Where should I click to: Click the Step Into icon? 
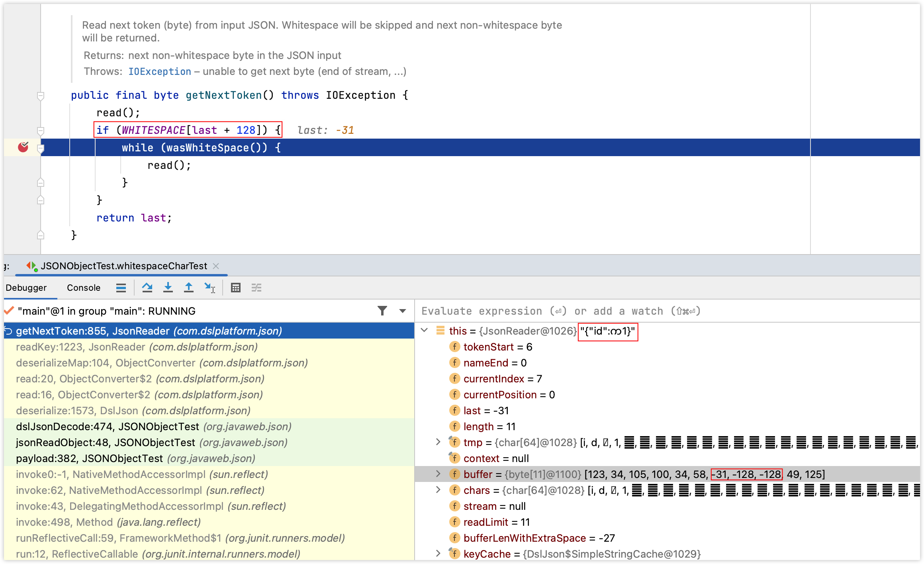168,288
